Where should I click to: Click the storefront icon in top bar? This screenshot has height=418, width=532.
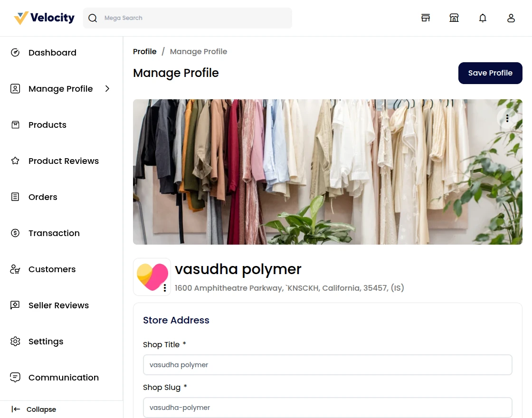click(x=454, y=18)
